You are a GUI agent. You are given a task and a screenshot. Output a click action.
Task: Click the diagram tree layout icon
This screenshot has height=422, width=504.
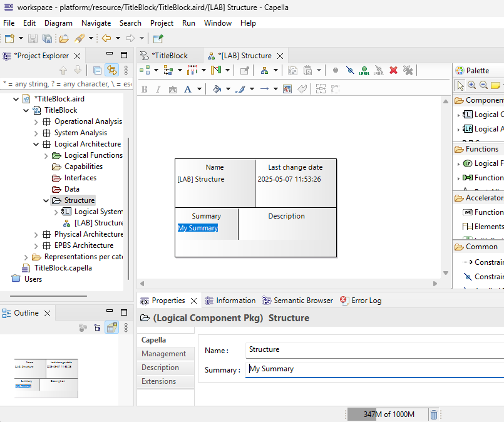coord(265,70)
